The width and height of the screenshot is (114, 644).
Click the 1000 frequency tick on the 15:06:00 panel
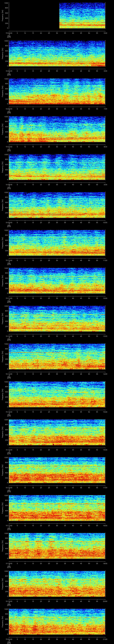click(x=6, y=79)
